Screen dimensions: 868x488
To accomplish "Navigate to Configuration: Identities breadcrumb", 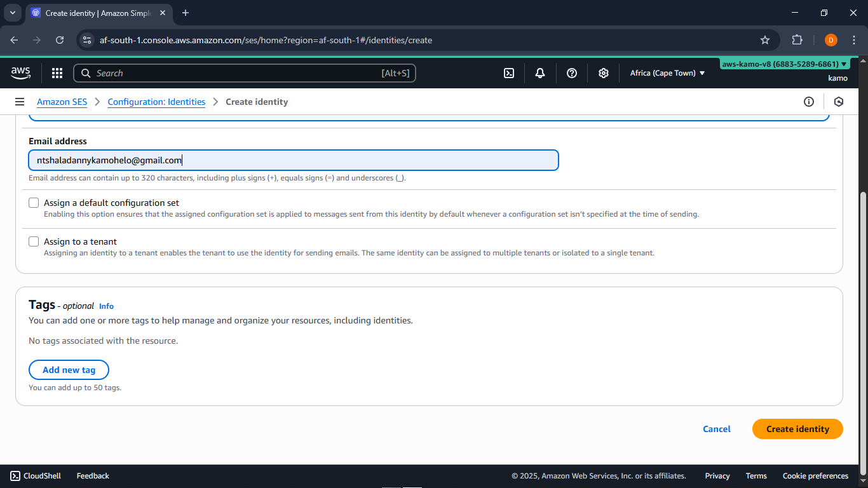I will 156,102.
